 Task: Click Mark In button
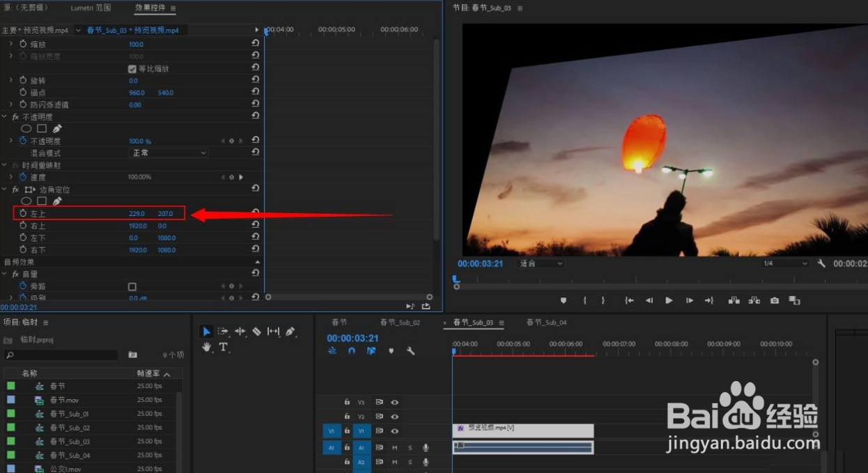[x=585, y=300]
